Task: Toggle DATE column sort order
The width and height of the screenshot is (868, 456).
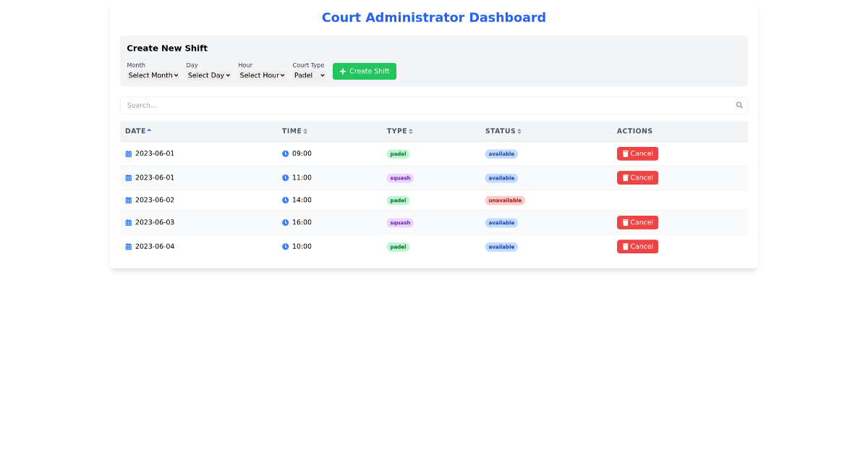Action: click(137, 131)
